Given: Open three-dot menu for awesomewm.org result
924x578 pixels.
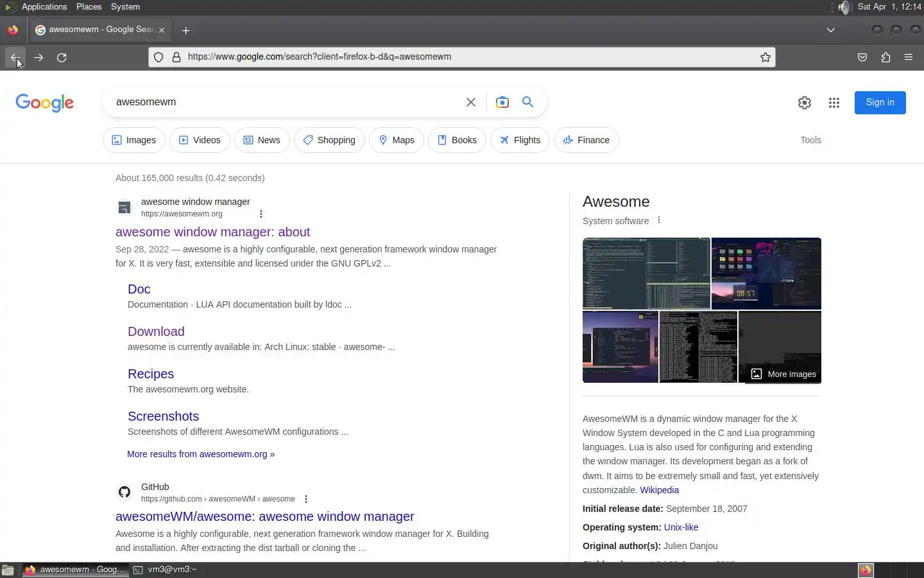Looking at the screenshot, I should point(261,214).
